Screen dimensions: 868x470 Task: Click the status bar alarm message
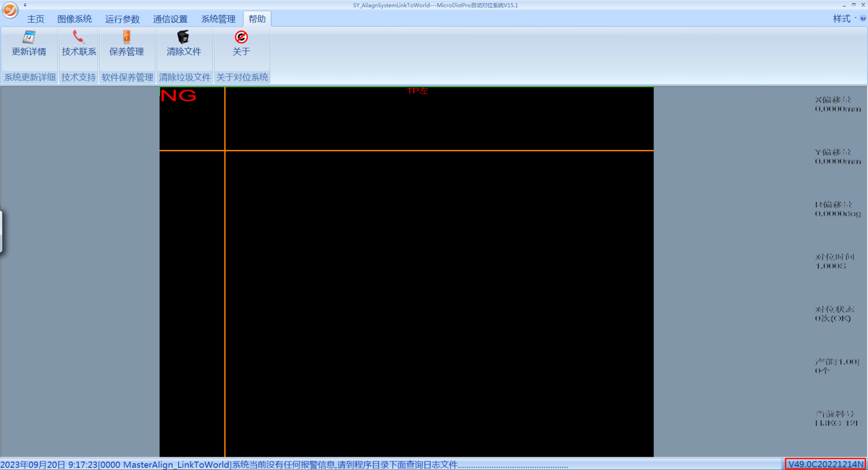(284, 465)
